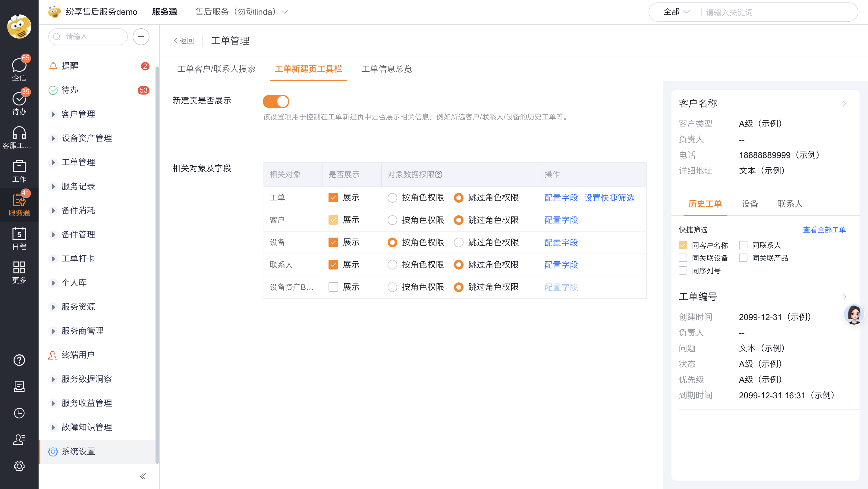The height and width of the screenshot is (489, 868).
Task: Expand the 故障知识管理 menu group
Action: (53, 427)
